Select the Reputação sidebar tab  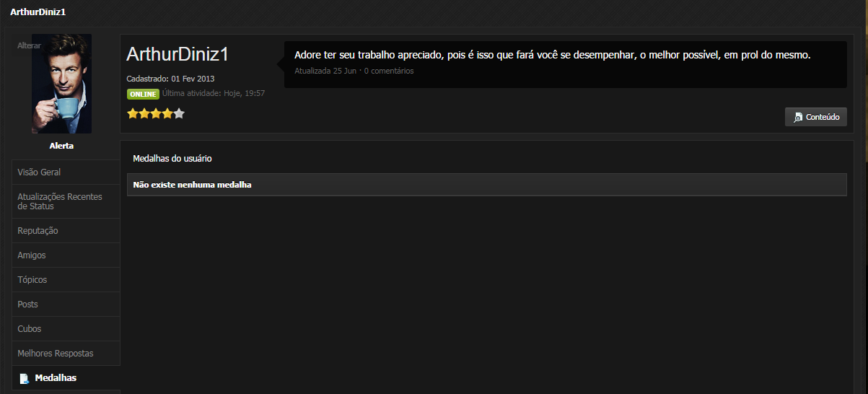[66, 231]
